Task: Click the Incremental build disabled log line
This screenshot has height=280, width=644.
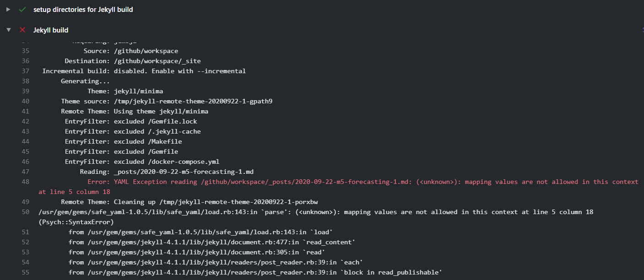Action: coord(144,71)
